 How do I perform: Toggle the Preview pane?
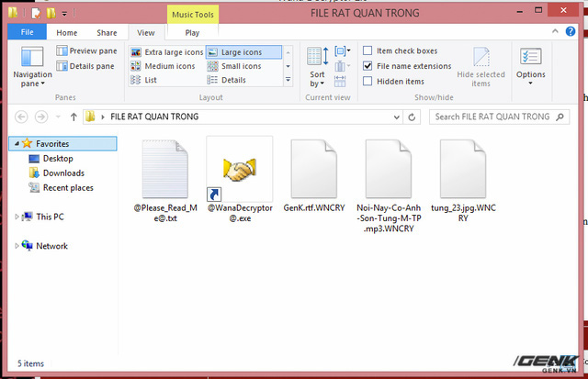coord(86,50)
